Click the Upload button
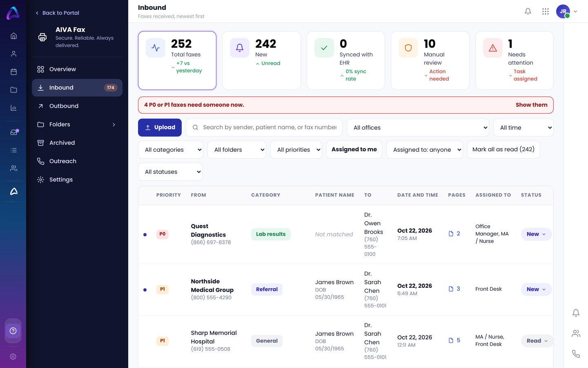The image size is (588, 368). pyautogui.click(x=160, y=128)
